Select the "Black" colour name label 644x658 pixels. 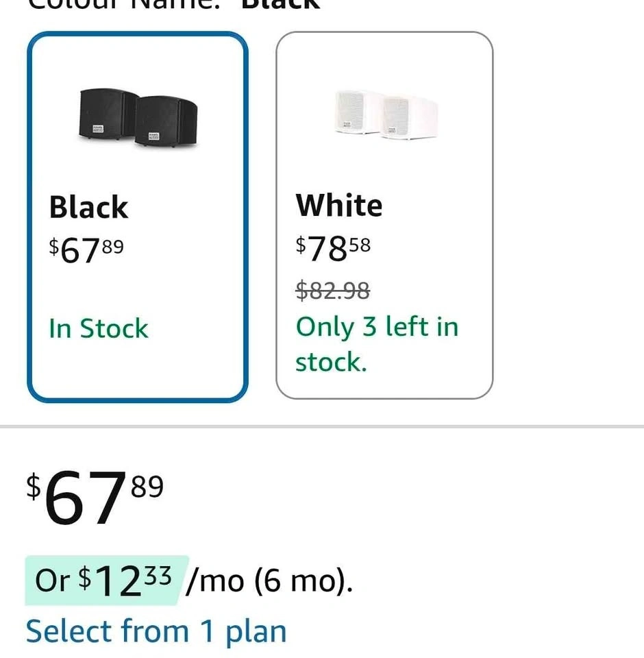click(88, 207)
